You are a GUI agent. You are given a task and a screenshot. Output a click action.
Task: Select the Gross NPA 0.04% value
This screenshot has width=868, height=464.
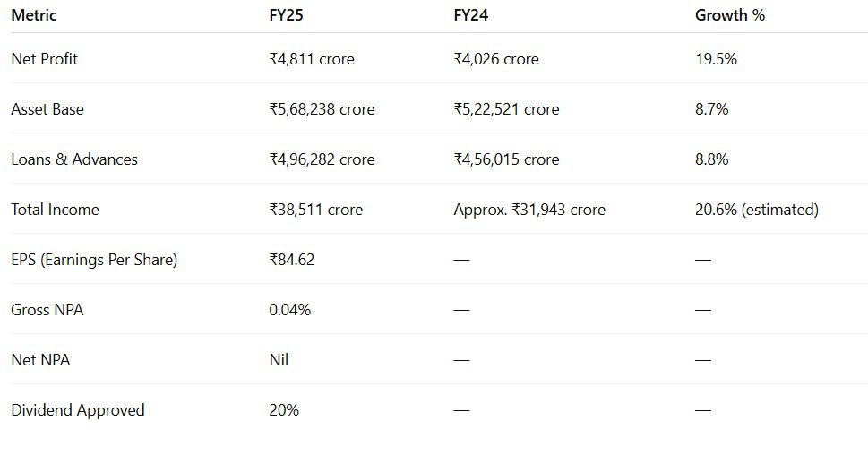290,310
